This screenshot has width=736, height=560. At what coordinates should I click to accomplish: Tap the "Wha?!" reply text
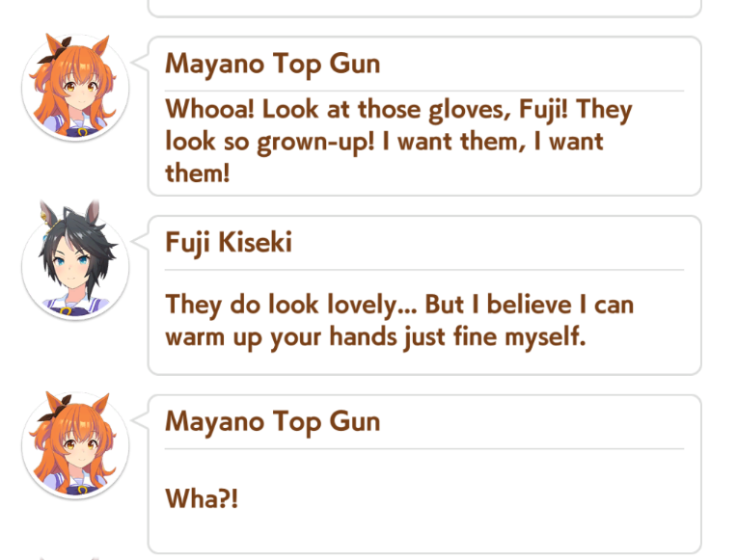202,498
